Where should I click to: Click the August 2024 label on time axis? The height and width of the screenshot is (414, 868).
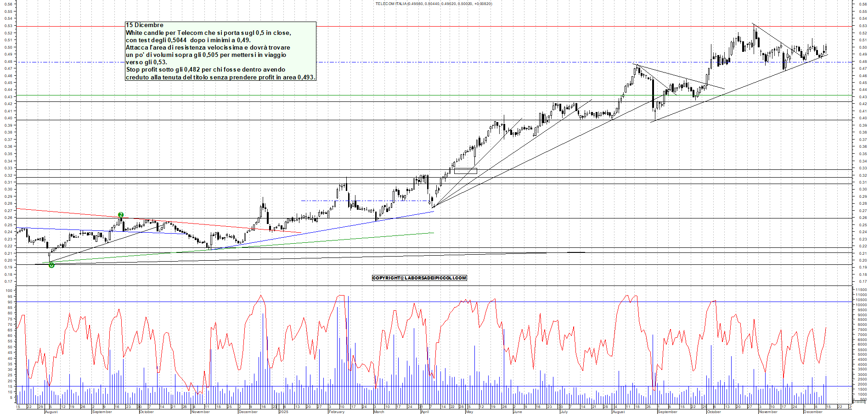[x=51, y=412]
